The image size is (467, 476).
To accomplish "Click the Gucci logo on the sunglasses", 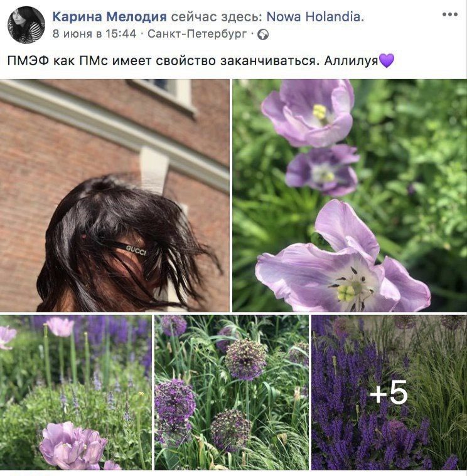I will 136,250.
